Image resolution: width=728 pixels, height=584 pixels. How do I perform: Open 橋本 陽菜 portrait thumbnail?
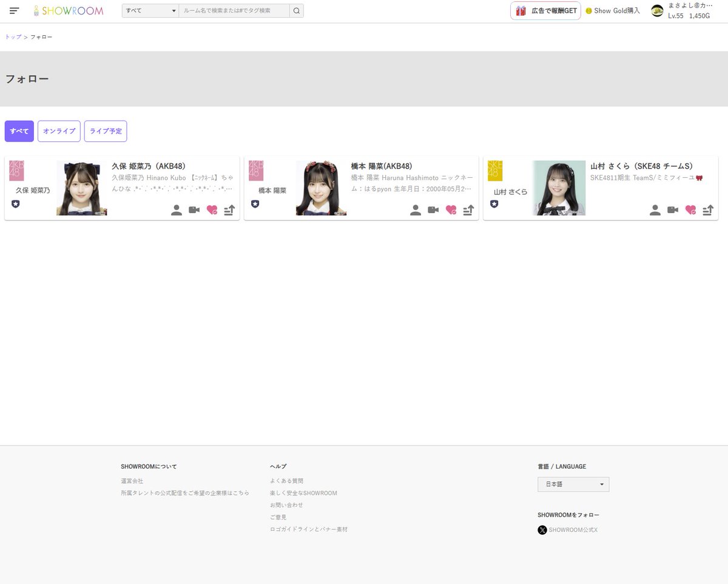coord(321,188)
